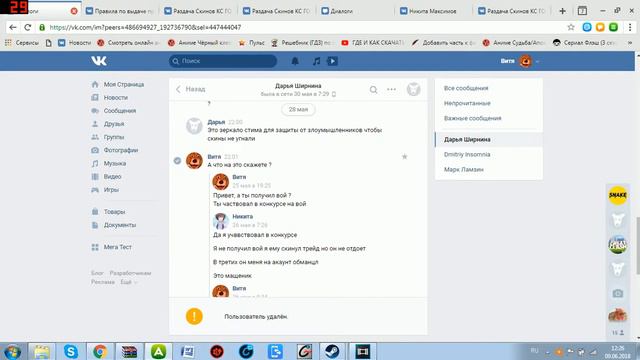Click the chat header avatar thumbnail
The image size is (640, 360).
(413, 89)
